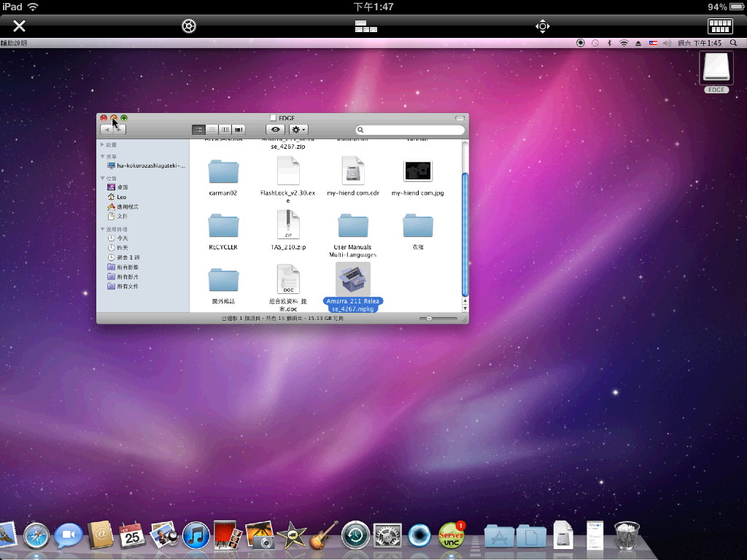Collapse the sidebar search-for section
The width and height of the screenshot is (747, 560).
click(102, 229)
